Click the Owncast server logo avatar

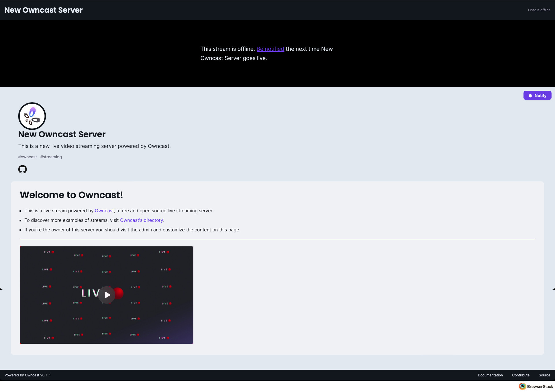(32, 116)
